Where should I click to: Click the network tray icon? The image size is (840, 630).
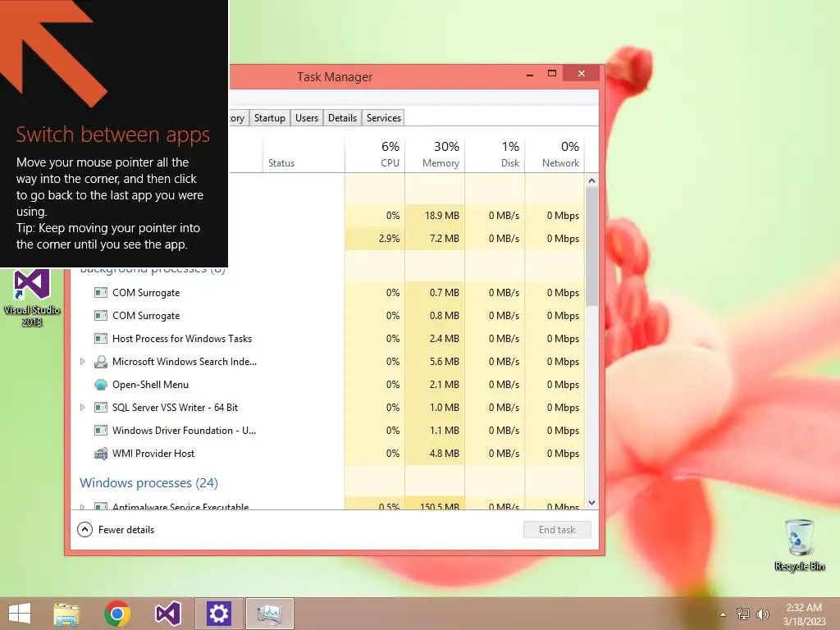[743, 614]
